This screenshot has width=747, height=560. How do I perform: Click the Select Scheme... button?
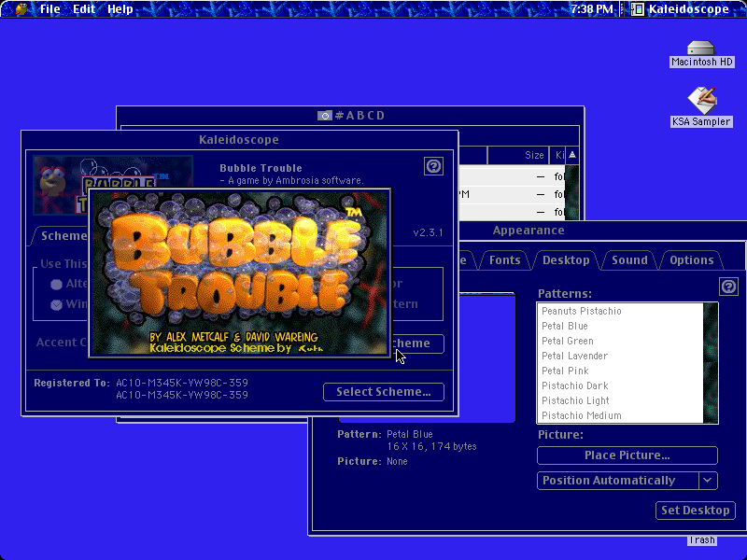click(384, 392)
